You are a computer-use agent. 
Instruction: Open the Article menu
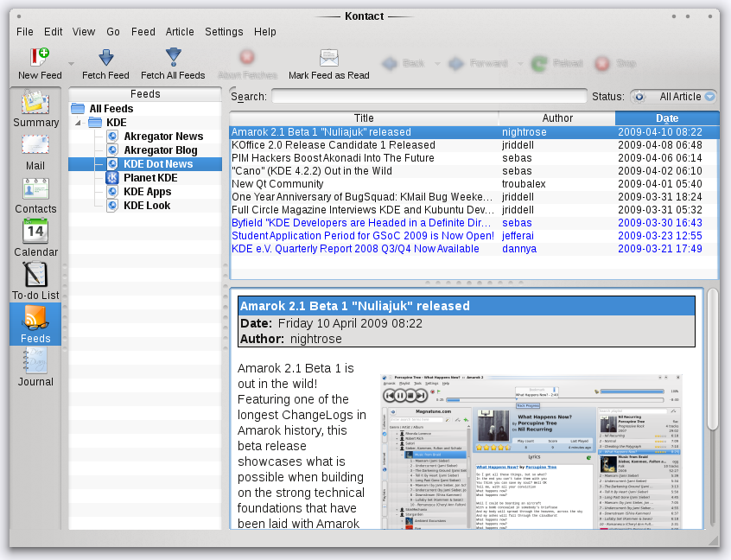coord(180,32)
